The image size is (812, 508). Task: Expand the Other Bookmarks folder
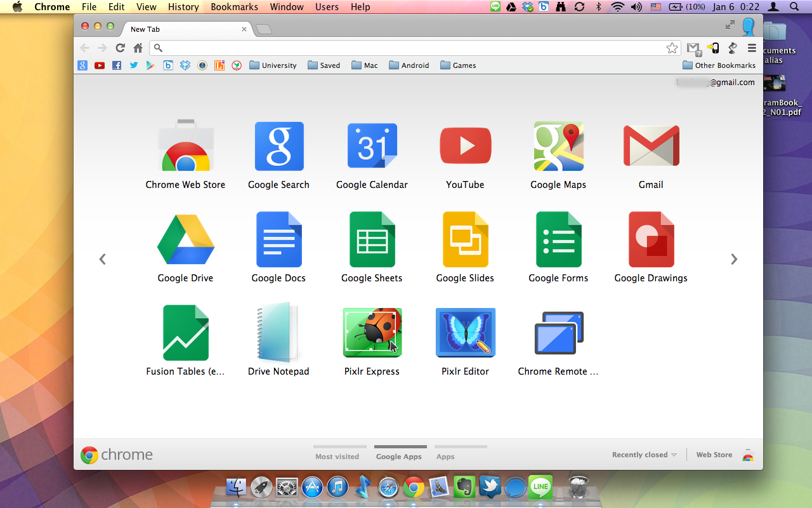pos(719,65)
